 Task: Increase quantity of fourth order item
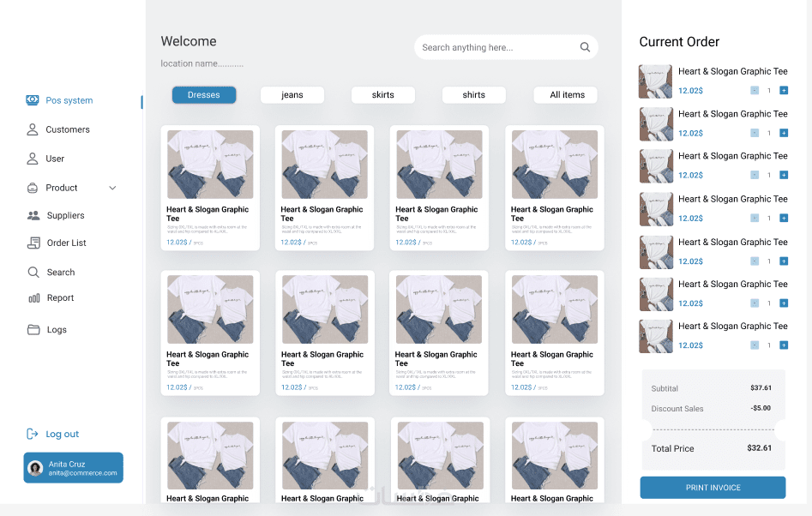pyautogui.click(x=784, y=218)
